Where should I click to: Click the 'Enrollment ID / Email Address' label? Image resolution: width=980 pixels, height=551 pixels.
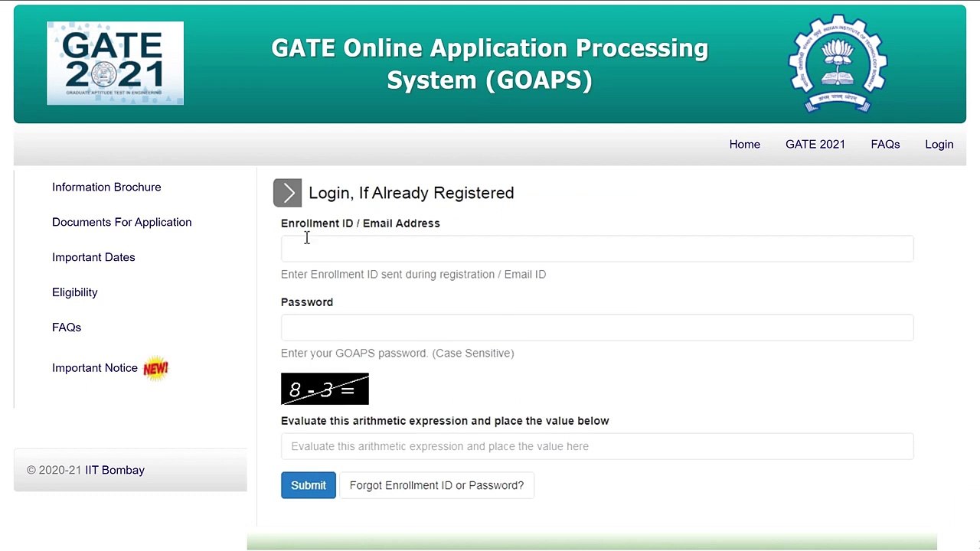point(361,223)
